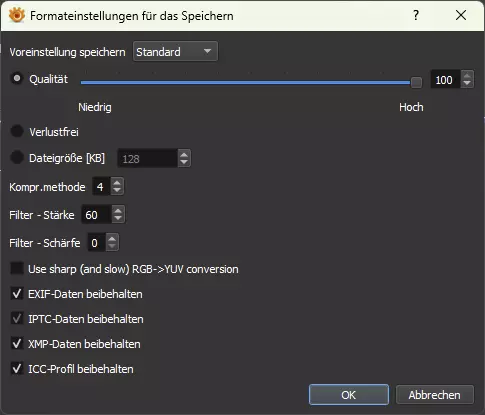
Task: Choose the Dateigröße [KB] radio button
Action: (17, 157)
